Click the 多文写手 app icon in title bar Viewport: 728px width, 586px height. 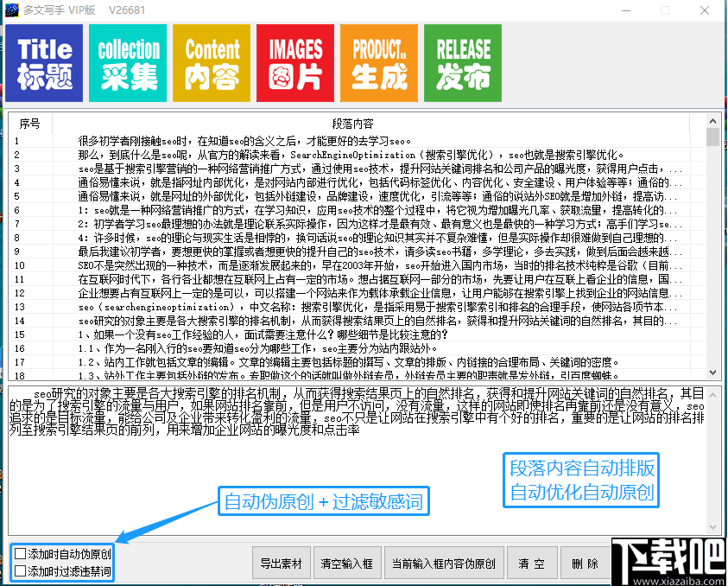click(x=11, y=10)
